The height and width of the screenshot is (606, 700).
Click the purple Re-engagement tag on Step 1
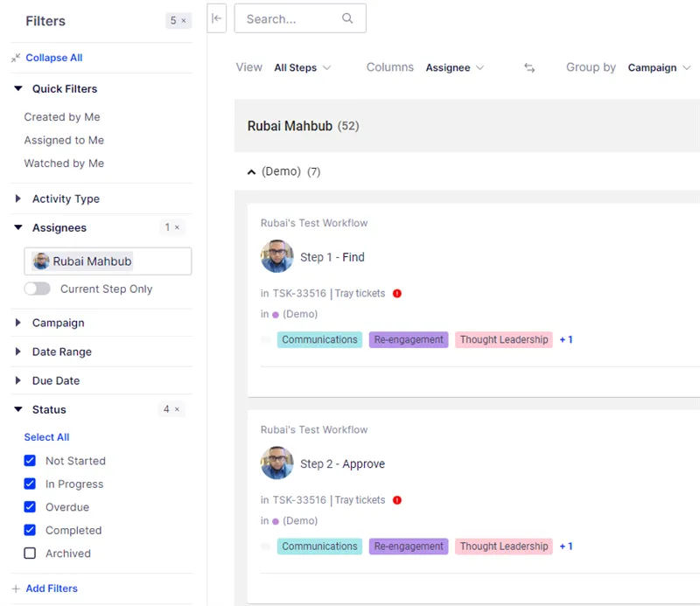[x=409, y=339]
